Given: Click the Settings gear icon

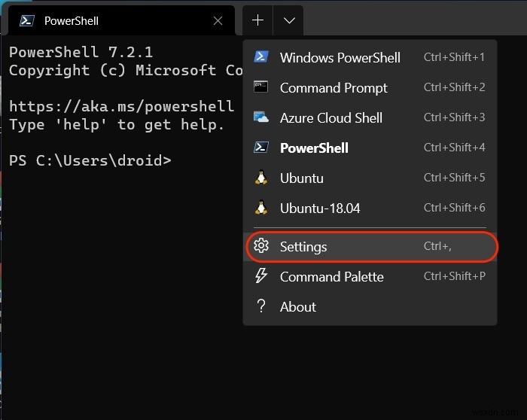Looking at the screenshot, I should coord(261,246).
